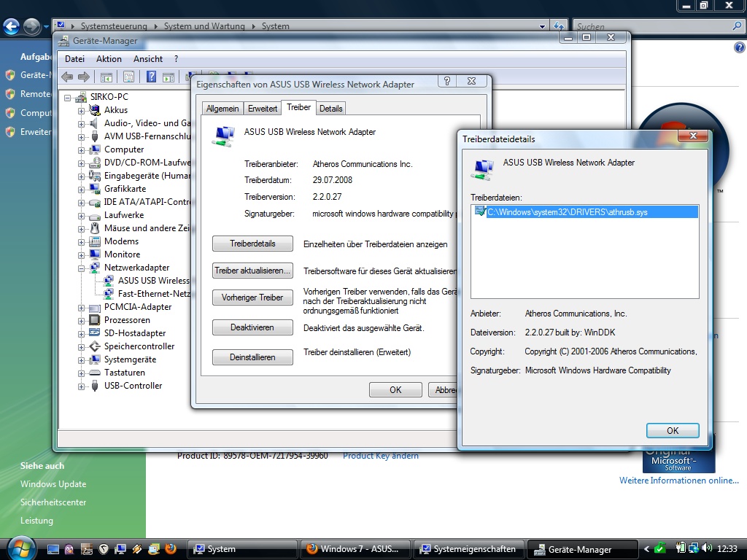Click the battery power tray icon
Viewport: 747px width, 560px height.
pyautogui.click(x=681, y=548)
